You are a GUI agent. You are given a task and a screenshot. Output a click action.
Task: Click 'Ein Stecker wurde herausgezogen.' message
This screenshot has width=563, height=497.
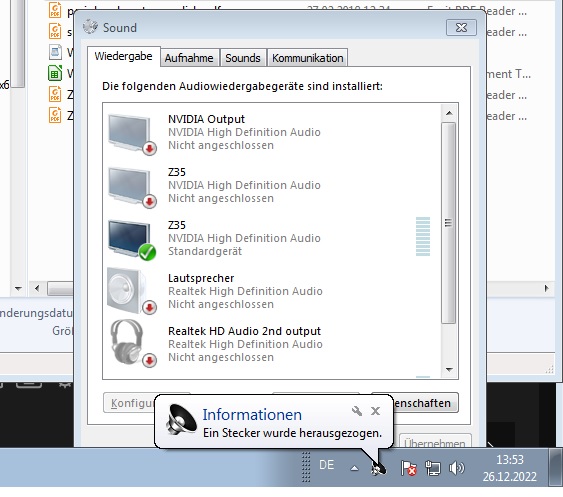tap(292, 433)
